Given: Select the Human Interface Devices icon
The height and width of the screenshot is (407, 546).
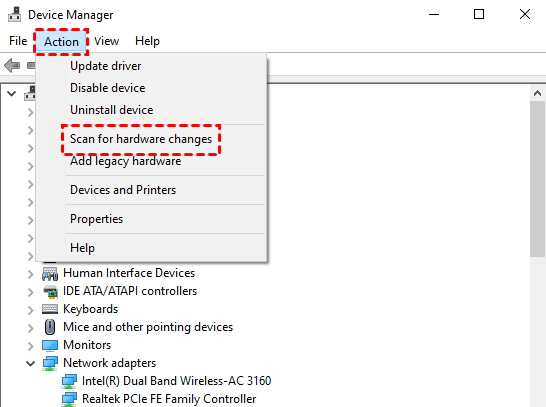Looking at the screenshot, I should click(50, 273).
